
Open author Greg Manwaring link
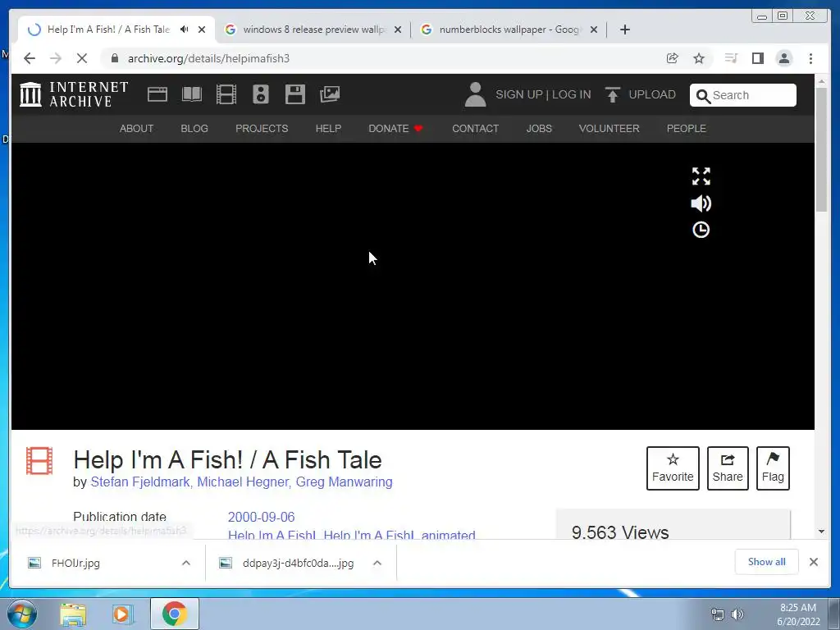click(x=344, y=482)
